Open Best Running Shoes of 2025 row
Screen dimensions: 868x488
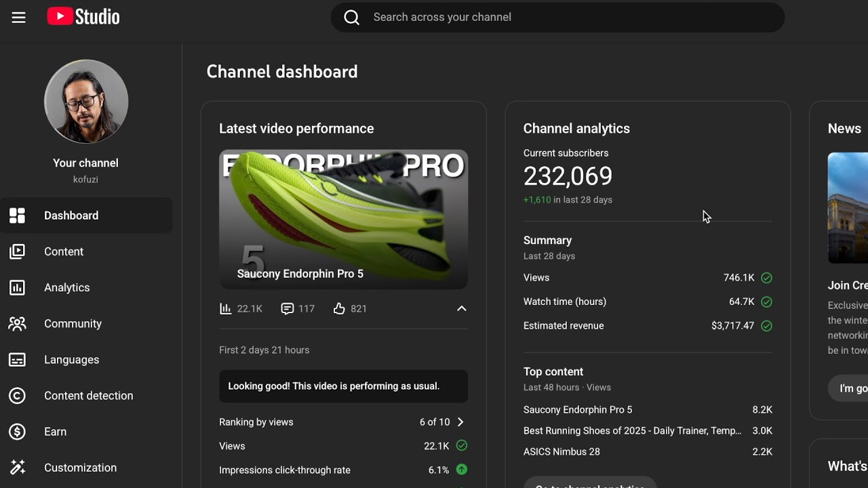(648, 431)
